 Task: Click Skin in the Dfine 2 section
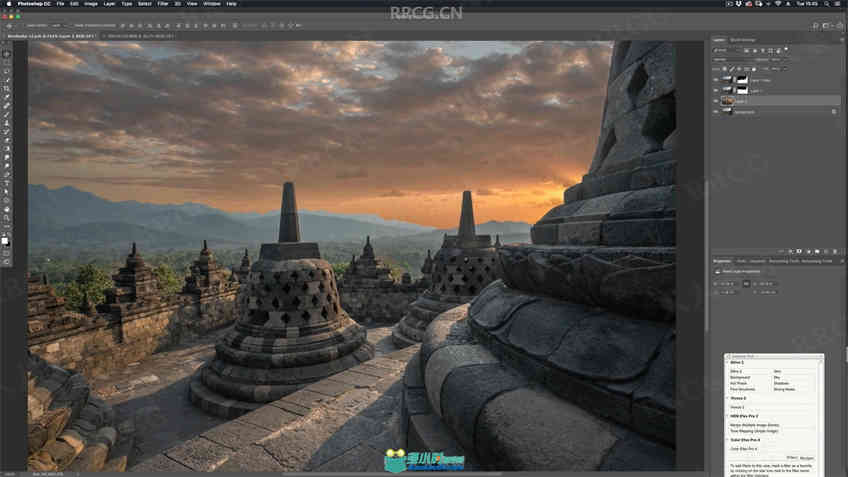click(778, 372)
